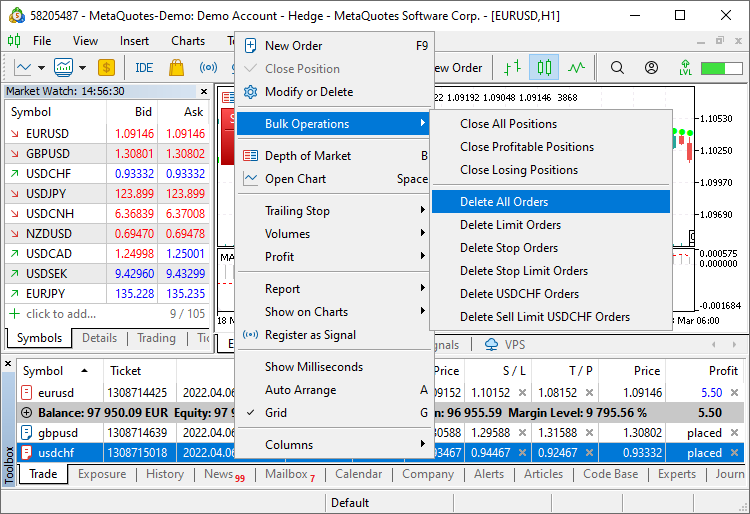
Task: Click the plus icon beside click to add
Action: [x=15, y=314]
